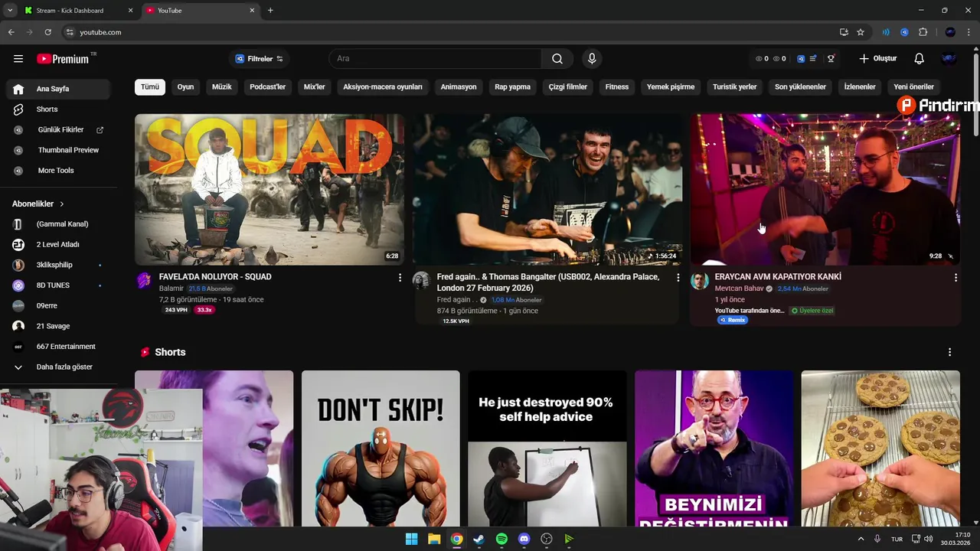
Task: Open more options for Fred again video
Action: click(x=678, y=277)
